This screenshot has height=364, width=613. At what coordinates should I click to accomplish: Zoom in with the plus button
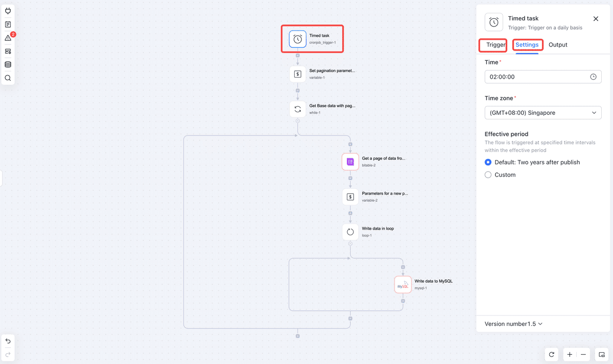570,354
